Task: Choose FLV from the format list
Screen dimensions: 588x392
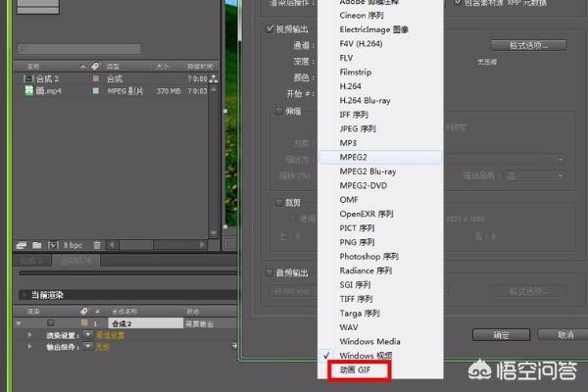Action: [x=346, y=58]
